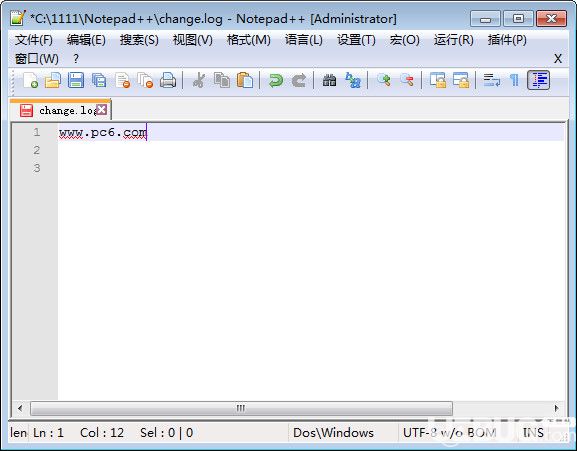Minimize the Notepad++ window

[485, 18]
